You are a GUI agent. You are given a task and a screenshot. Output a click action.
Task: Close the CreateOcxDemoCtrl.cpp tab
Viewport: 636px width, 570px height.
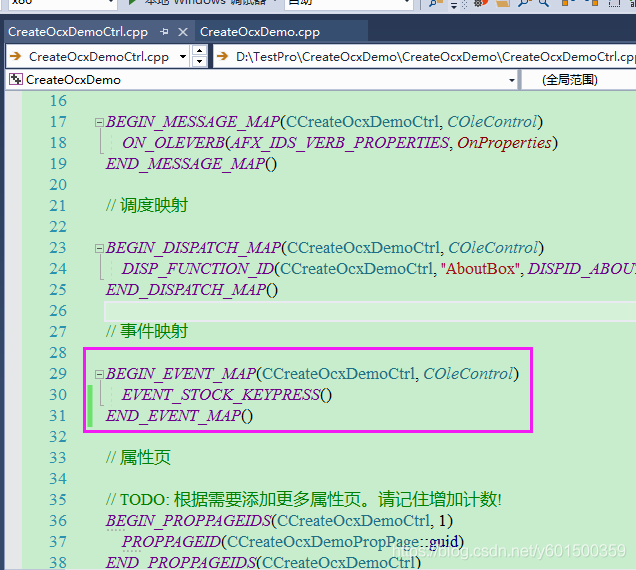tap(183, 32)
